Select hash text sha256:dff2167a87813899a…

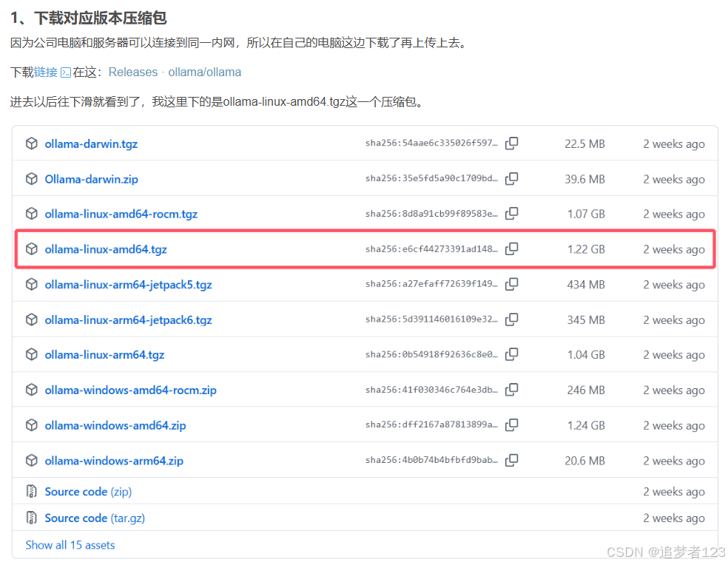431,424
